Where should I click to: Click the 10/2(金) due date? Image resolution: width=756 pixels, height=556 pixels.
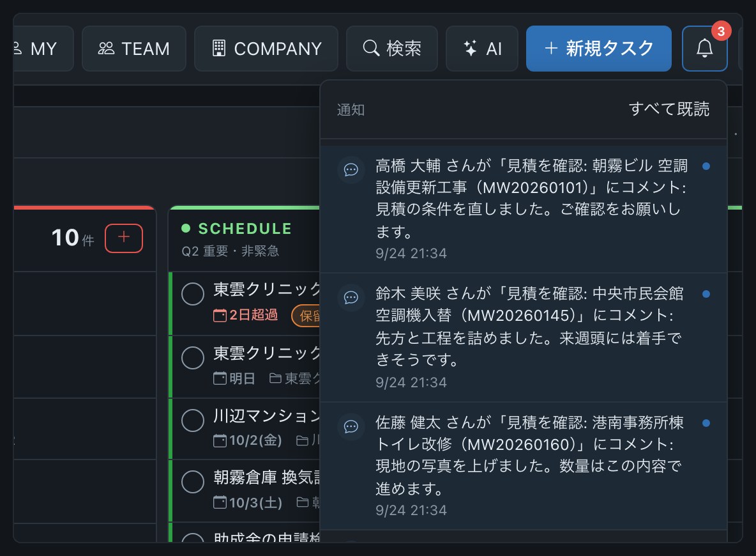248,440
